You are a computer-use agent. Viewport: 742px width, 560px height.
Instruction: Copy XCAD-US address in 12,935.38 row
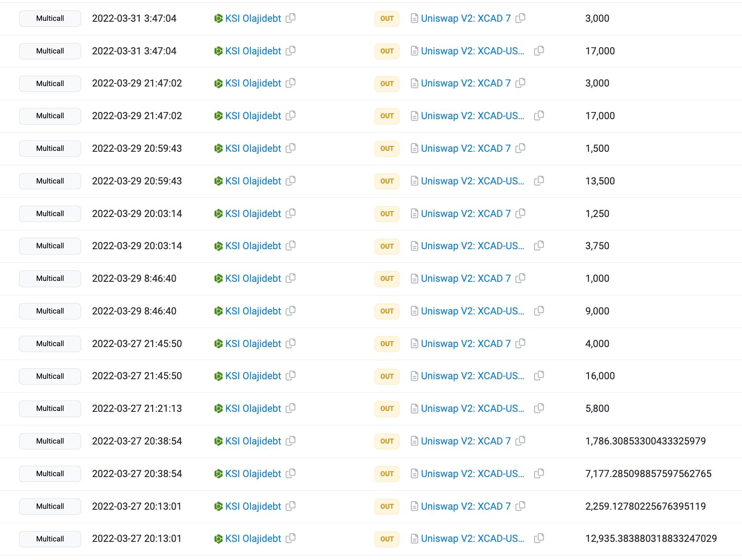[x=539, y=538]
